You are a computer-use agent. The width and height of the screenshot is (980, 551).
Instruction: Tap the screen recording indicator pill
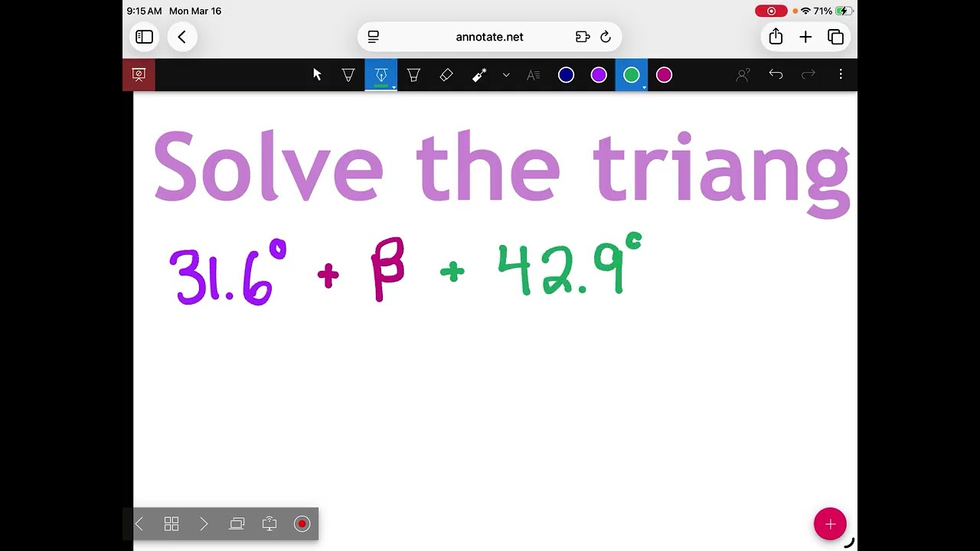[771, 11]
